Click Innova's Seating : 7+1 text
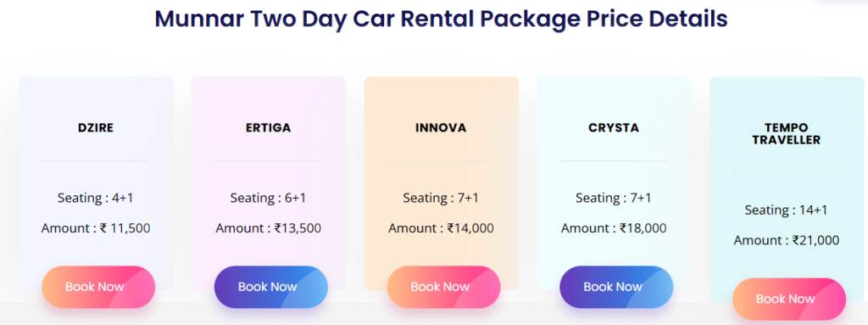868x325 pixels. tap(441, 198)
